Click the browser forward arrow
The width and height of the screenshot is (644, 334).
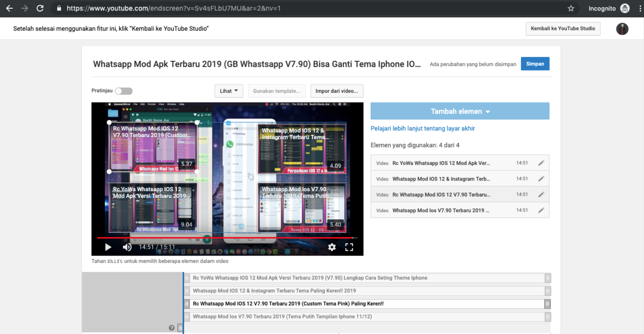[25, 8]
